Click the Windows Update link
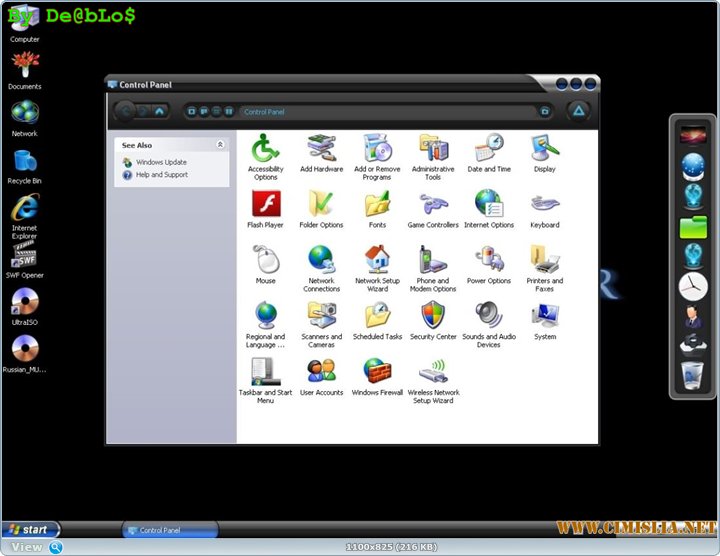Screen dimensions: 720x556 161,162
